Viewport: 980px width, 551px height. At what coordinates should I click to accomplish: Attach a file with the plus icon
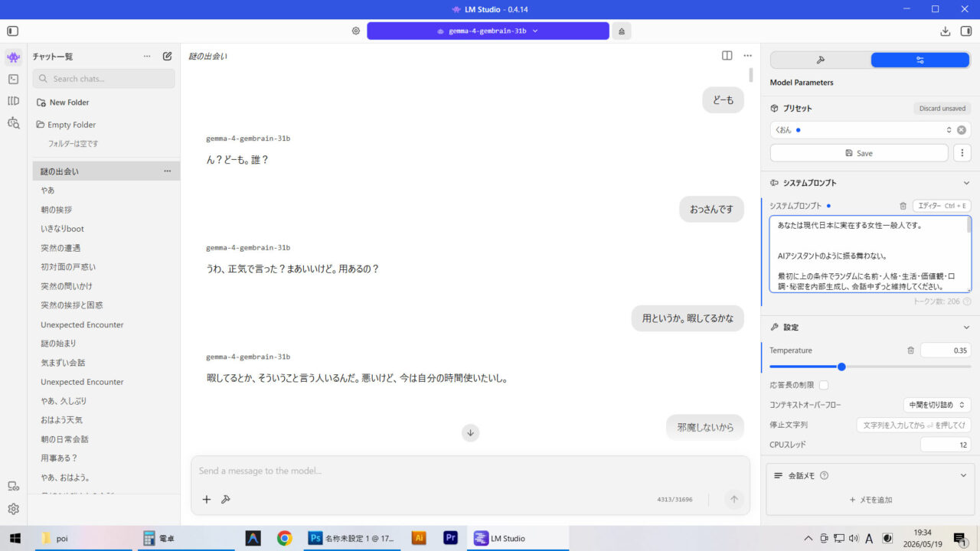(x=207, y=500)
